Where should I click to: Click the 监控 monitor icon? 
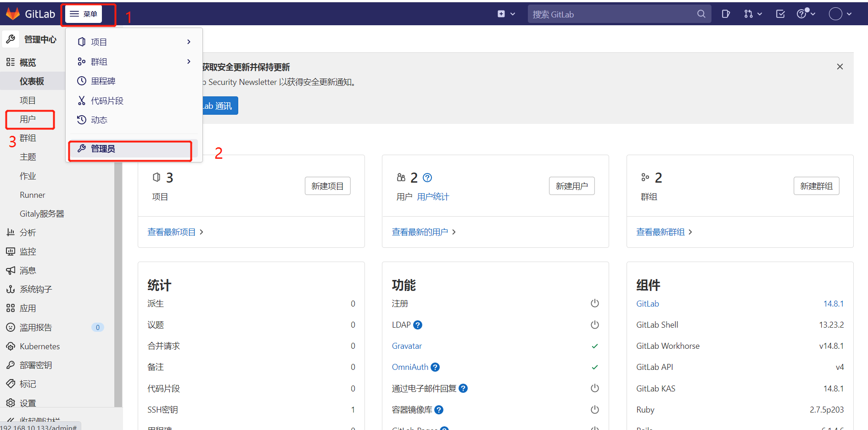(11, 251)
